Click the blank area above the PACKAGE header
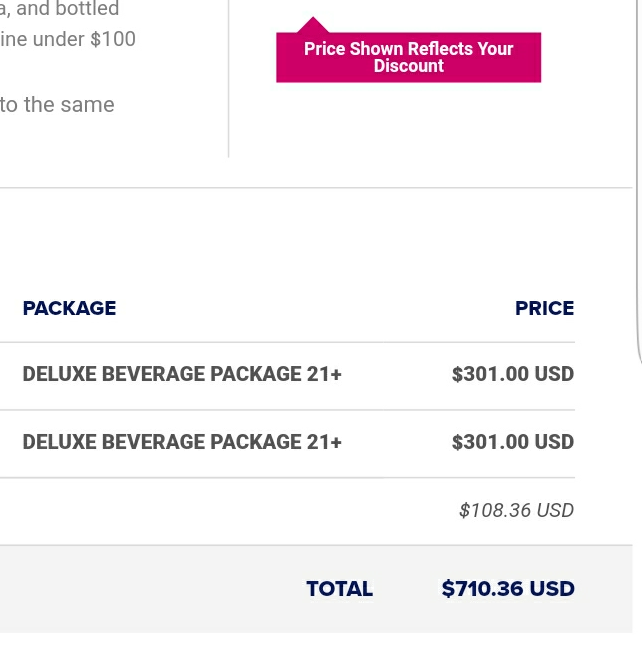 [x=289, y=244]
